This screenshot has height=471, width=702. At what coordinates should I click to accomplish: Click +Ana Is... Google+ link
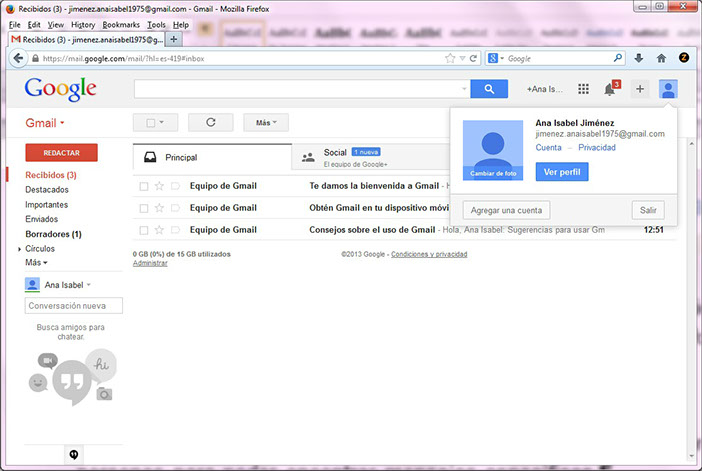pos(544,89)
